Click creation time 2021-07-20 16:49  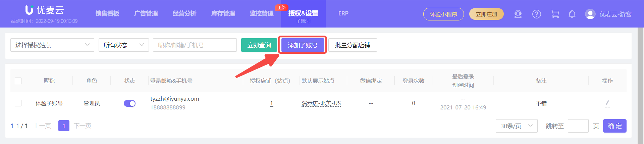pos(463,107)
